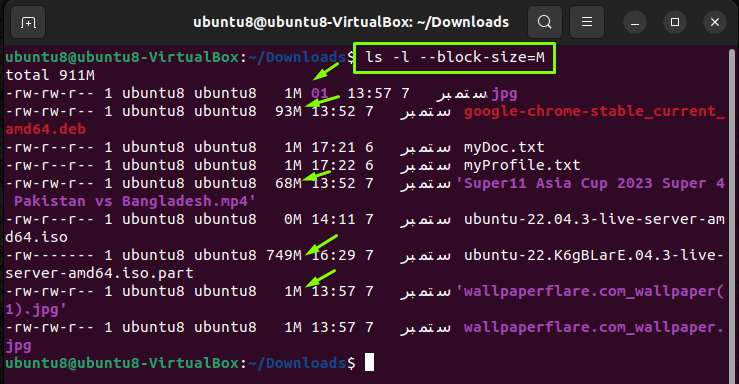This screenshot has width=739, height=384.
Task: Click the 17:22 timestamp of myProfile.txt
Action: (333, 165)
